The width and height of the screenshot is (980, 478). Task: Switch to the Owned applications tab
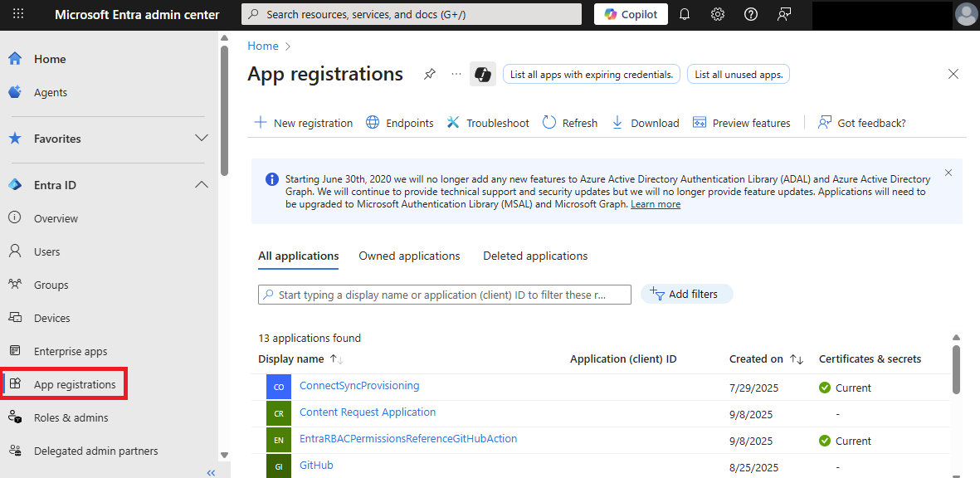pyautogui.click(x=409, y=256)
